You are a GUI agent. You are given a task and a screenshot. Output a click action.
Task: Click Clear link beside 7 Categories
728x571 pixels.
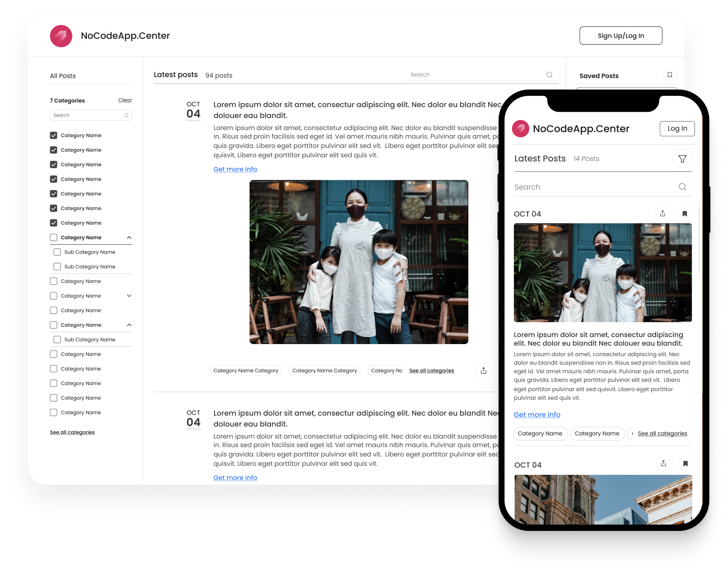pos(125,100)
